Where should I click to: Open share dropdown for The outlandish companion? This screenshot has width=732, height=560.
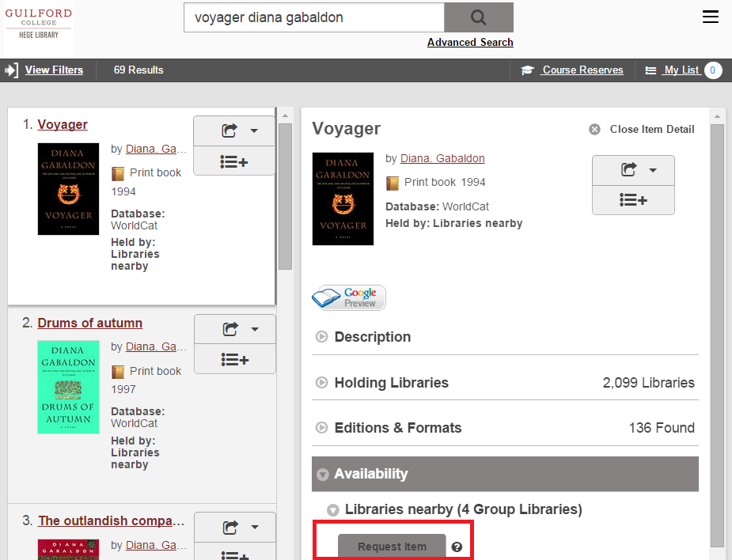click(x=255, y=528)
